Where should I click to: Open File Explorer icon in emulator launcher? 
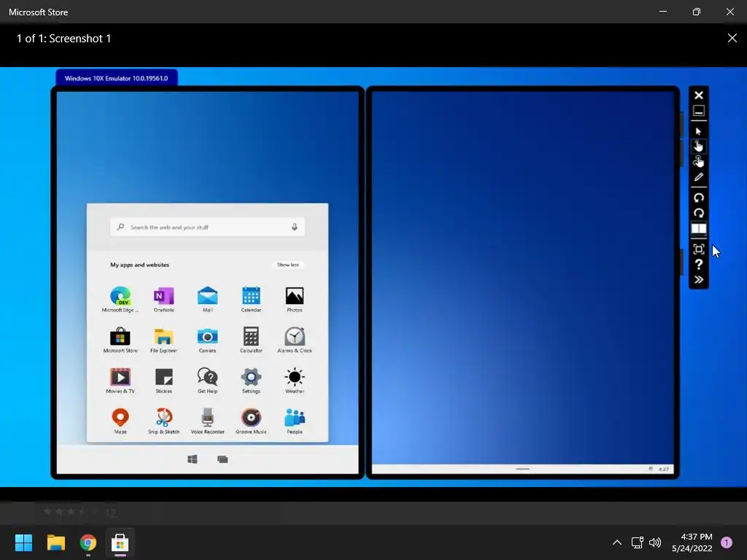(164, 337)
